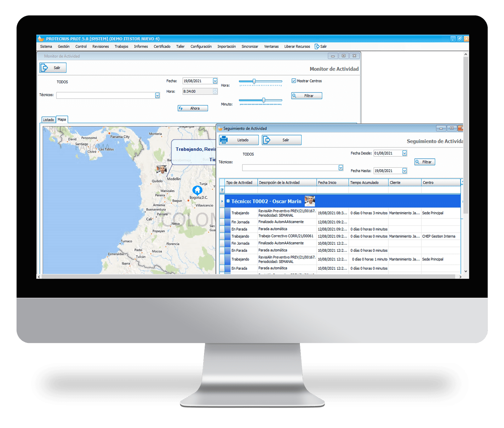The height and width of the screenshot is (428, 504).
Task: Switch to the Mapa tab
Action: (x=62, y=119)
